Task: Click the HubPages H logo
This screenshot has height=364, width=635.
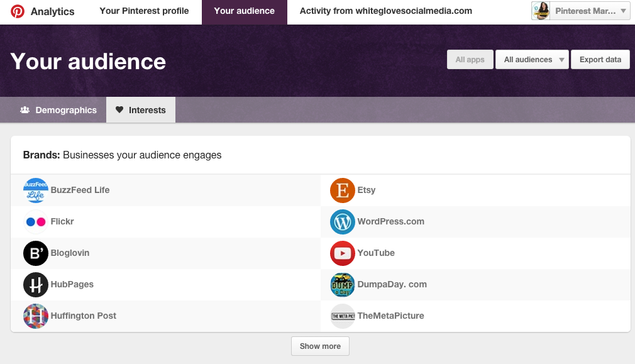Action: 36,285
